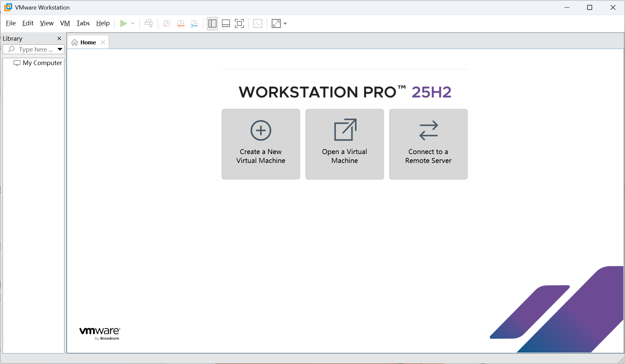Click Send Ctrl+Alt+Del toolbar icon
The height and width of the screenshot is (364, 625).
tap(149, 23)
